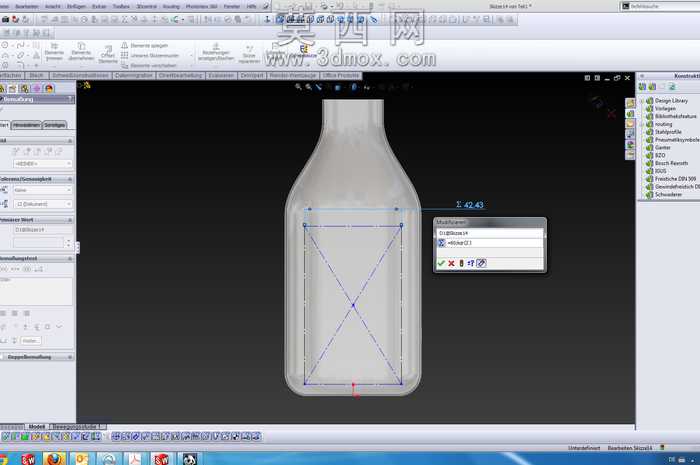
Task: Switch to the DimXpert tab
Action: click(x=252, y=75)
